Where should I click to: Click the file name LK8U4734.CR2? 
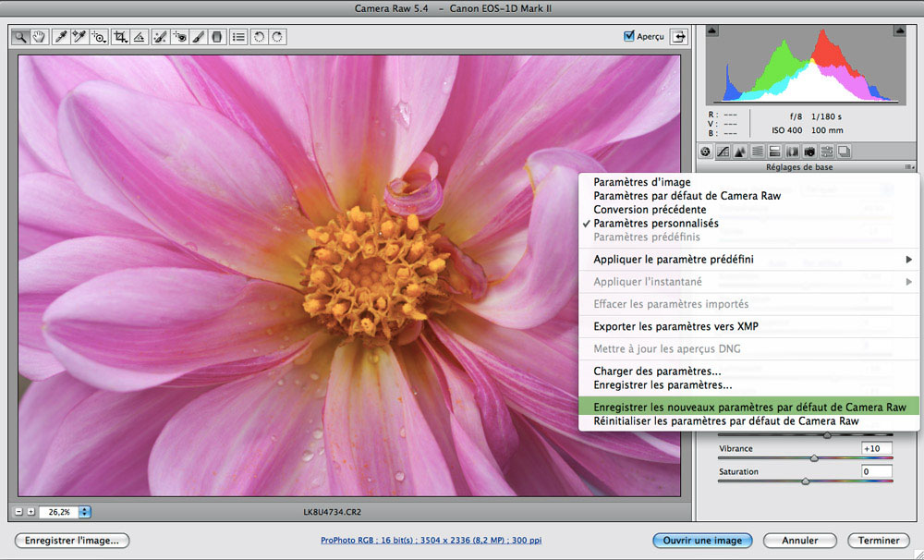tap(333, 512)
